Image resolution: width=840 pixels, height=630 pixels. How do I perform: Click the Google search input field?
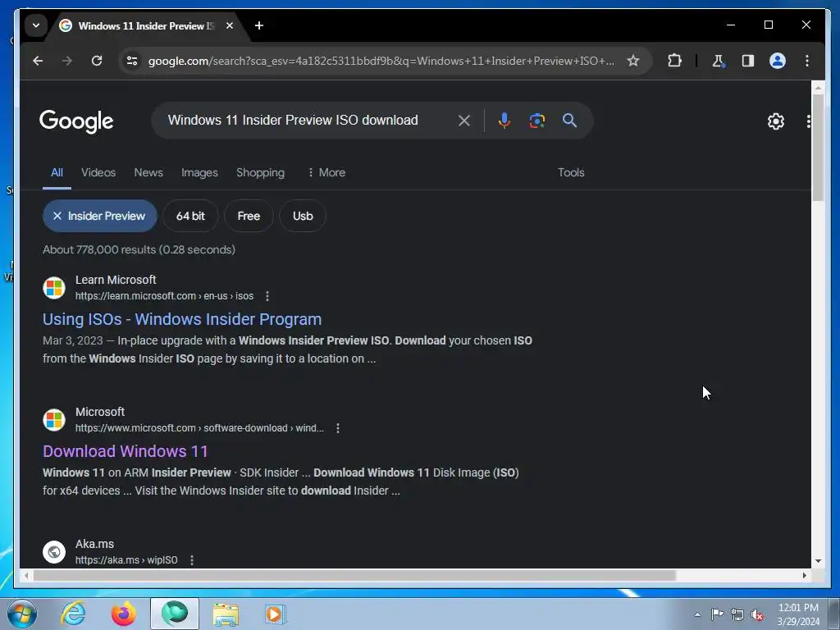305,121
